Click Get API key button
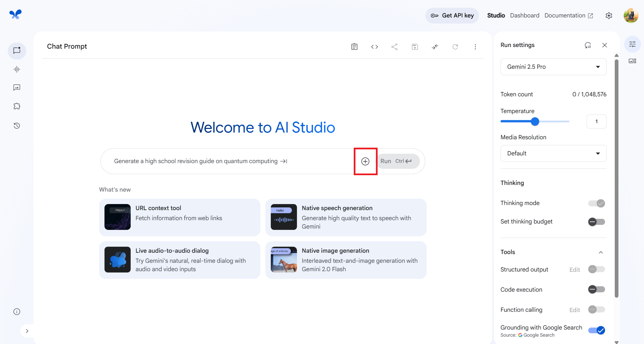Image resolution: width=644 pixels, height=344 pixels. [x=452, y=15]
